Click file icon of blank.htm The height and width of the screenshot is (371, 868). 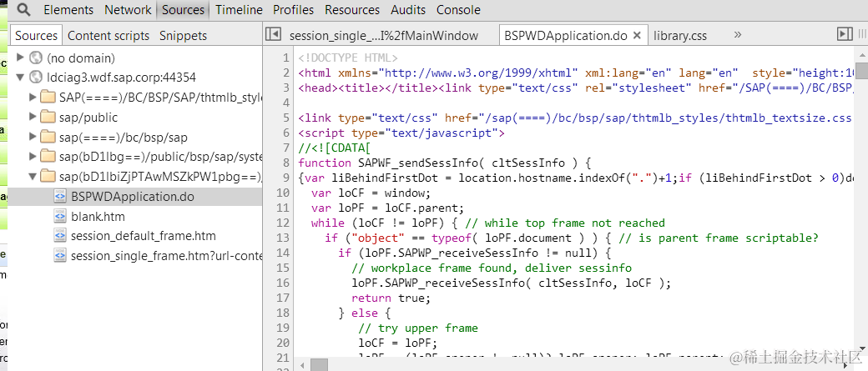pos(60,216)
